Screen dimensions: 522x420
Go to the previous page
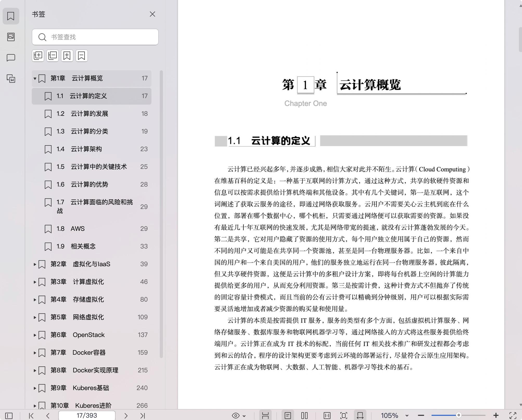[48, 416]
